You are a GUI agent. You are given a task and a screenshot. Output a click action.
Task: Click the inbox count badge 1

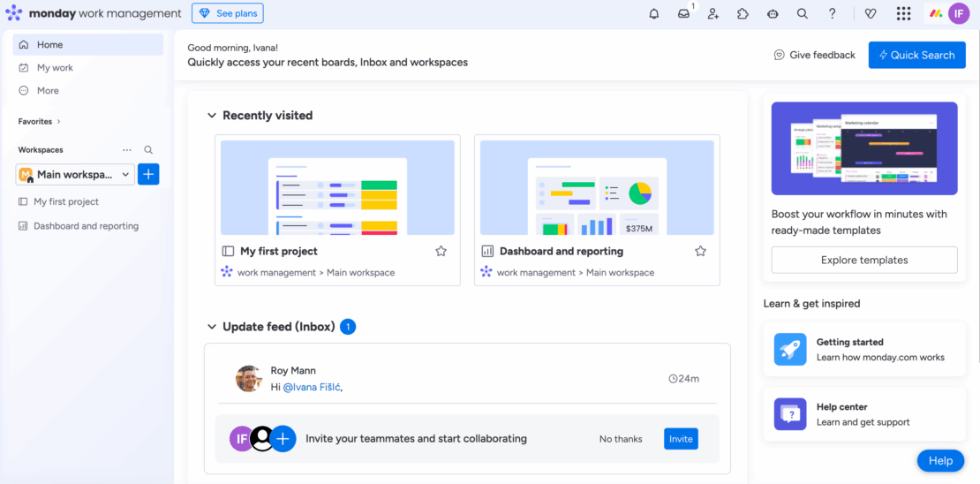point(348,327)
